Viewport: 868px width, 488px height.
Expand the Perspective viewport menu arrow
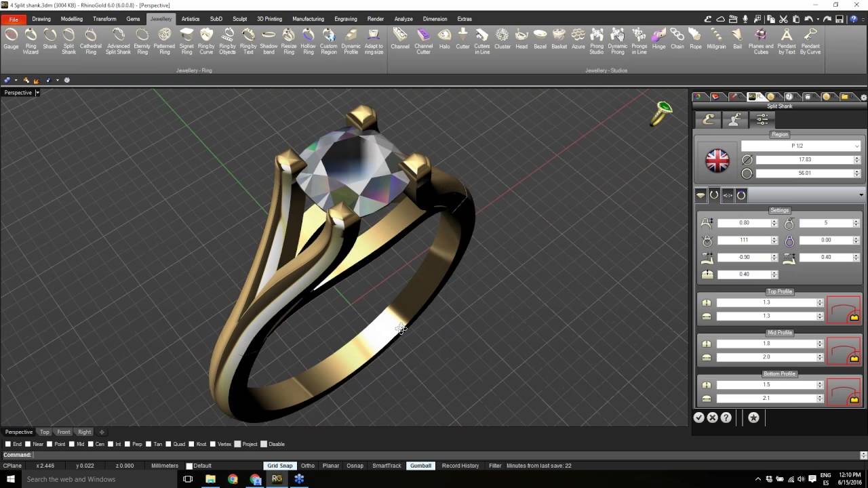tap(38, 92)
